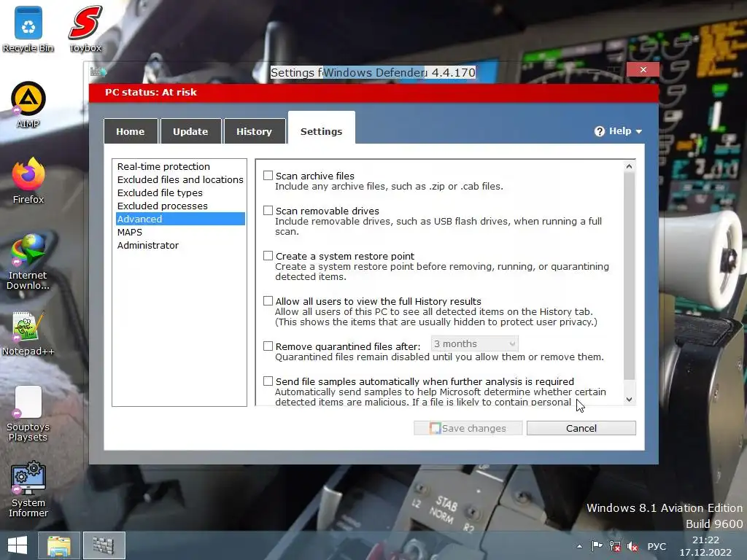Click the Windows Defender title bar icon
747x560 pixels.
(x=98, y=72)
